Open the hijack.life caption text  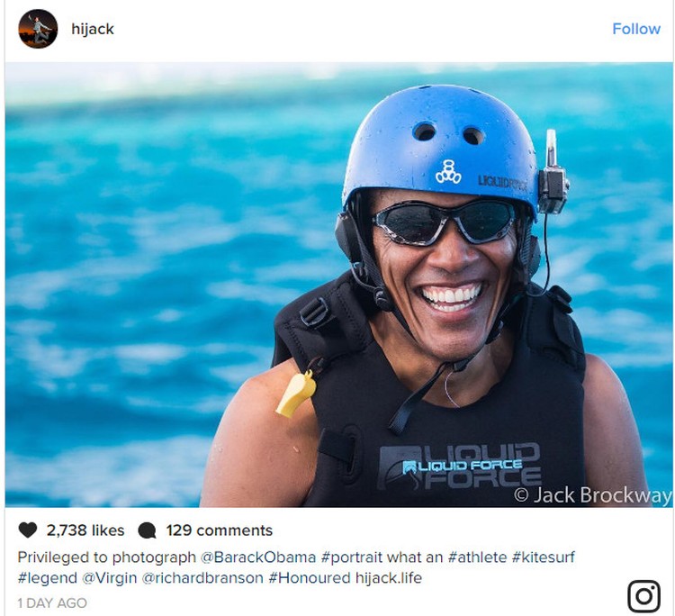pyautogui.click(x=389, y=577)
